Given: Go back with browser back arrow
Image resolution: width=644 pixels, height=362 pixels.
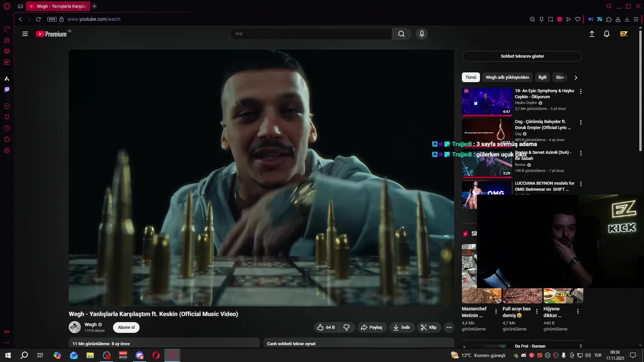Looking at the screenshot, I should [x=20, y=19].
